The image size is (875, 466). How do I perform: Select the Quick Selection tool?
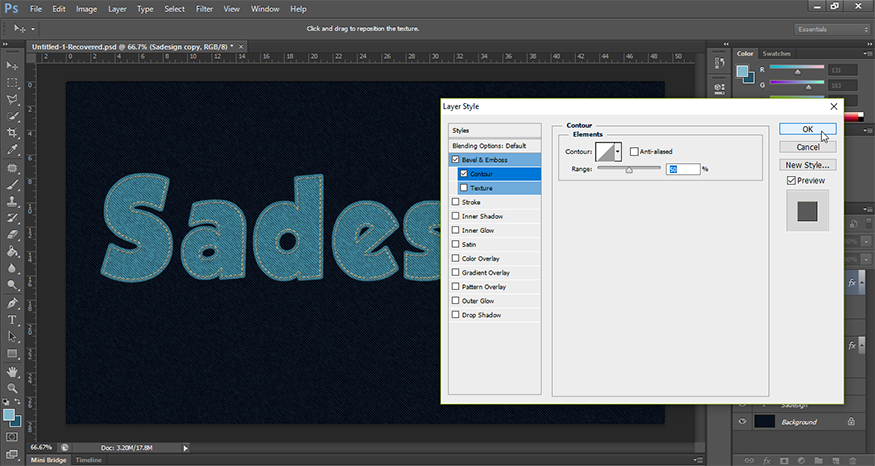point(12,116)
